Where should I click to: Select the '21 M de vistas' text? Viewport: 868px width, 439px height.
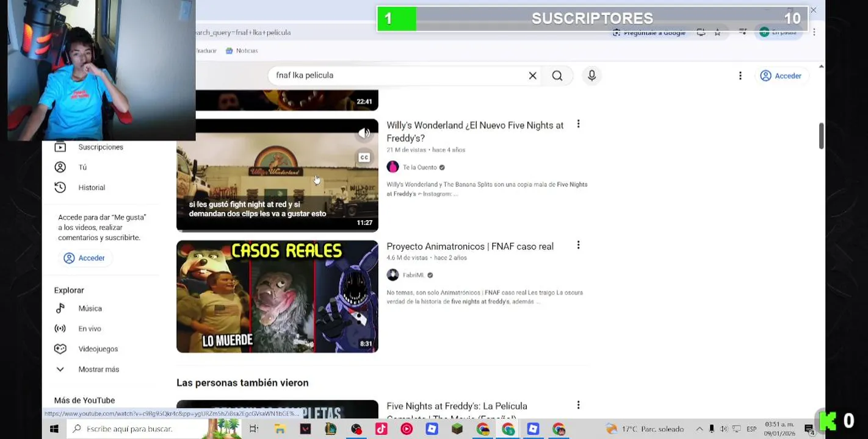pyautogui.click(x=406, y=150)
